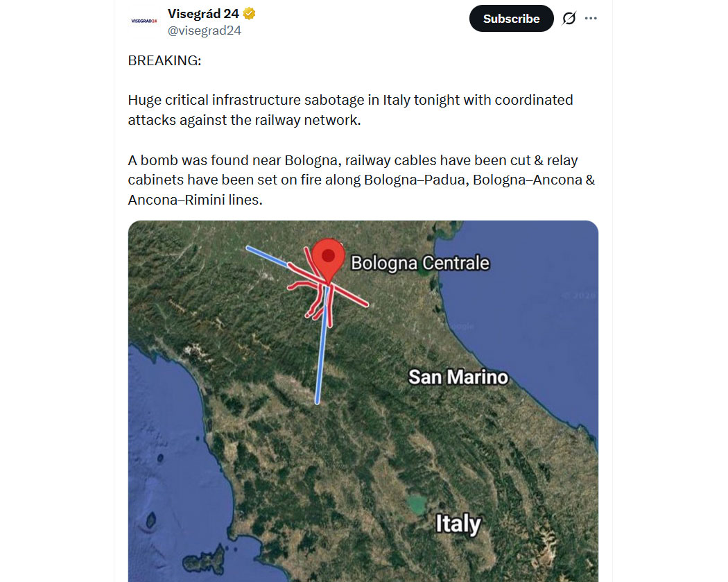Image resolution: width=728 pixels, height=582 pixels.
Task: Click the @visegrad24 handle
Action: 205,31
